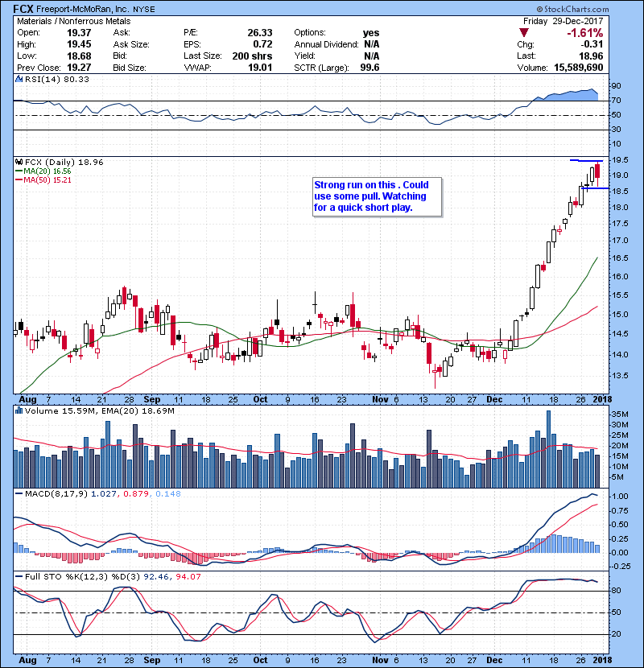The width and height of the screenshot is (644, 668).
Task: Click the MACD(8,17,9) indicator label
Action: click(x=56, y=494)
